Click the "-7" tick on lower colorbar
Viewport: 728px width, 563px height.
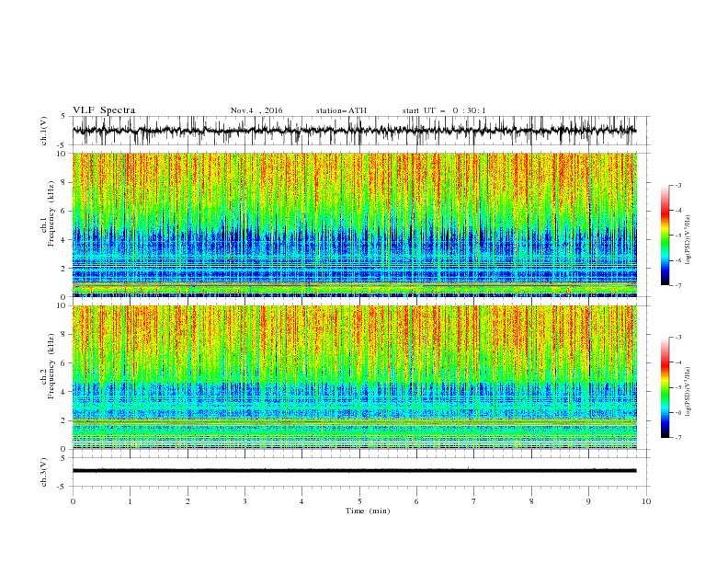(678, 438)
